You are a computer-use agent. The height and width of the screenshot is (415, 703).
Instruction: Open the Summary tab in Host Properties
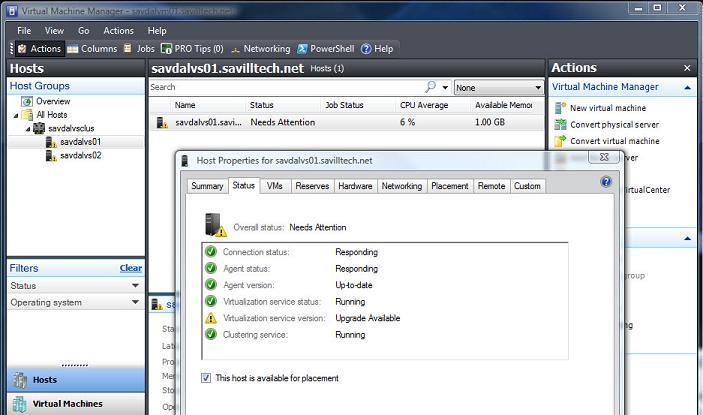[207, 186]
